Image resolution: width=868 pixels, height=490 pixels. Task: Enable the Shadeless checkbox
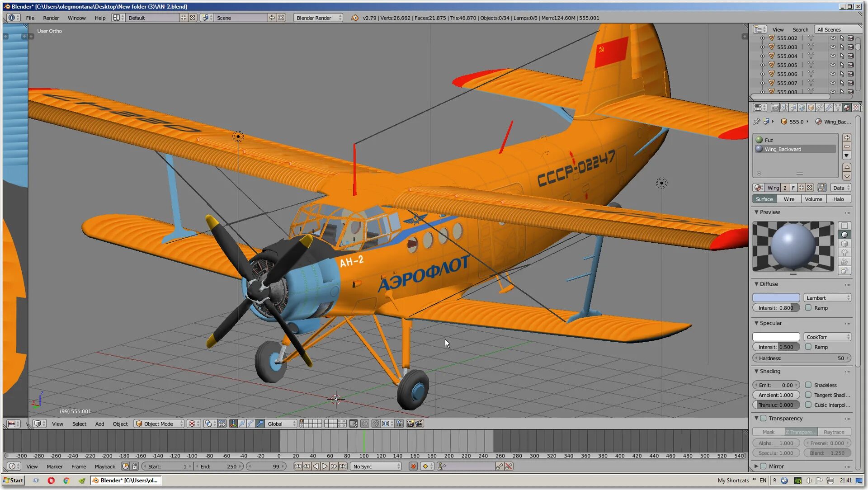pos(808,385)
